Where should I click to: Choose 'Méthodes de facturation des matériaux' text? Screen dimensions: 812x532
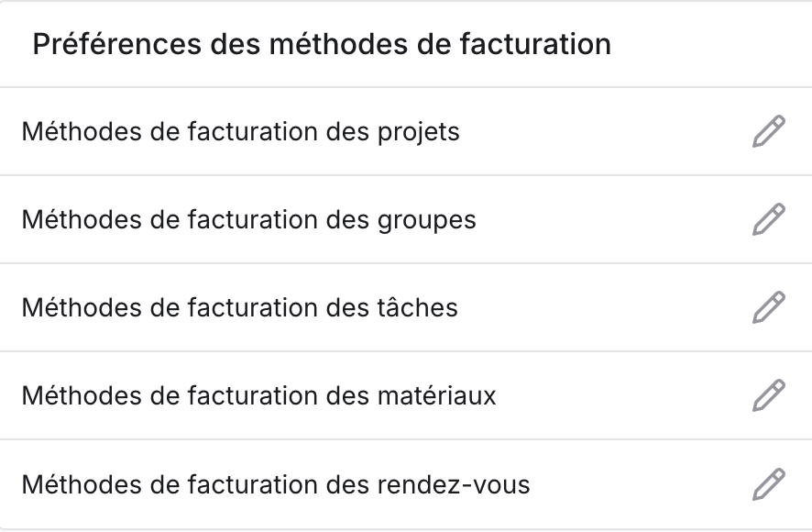(259, 395)
